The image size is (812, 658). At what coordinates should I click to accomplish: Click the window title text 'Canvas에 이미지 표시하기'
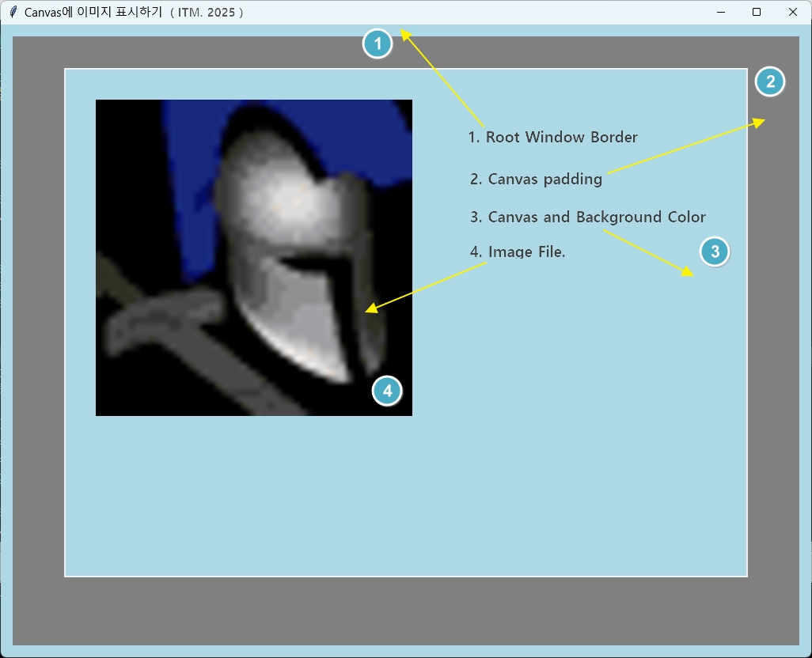pos(93,12)
